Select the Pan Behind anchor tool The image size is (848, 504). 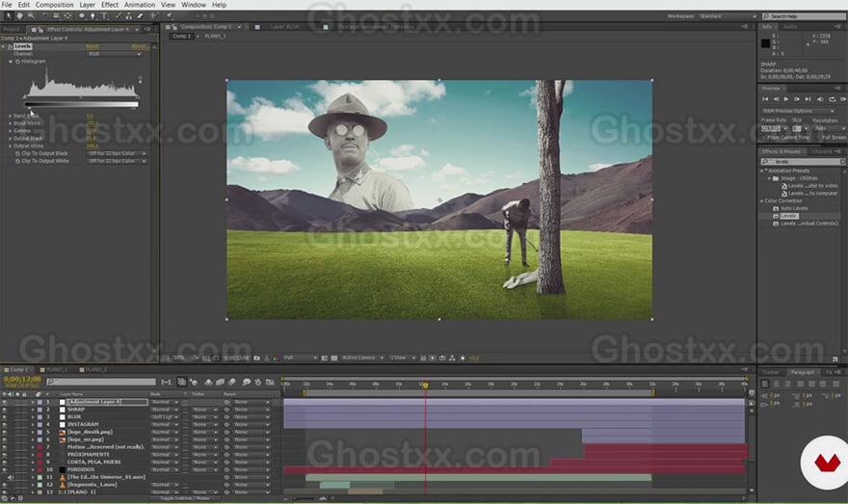pos(67,16)
